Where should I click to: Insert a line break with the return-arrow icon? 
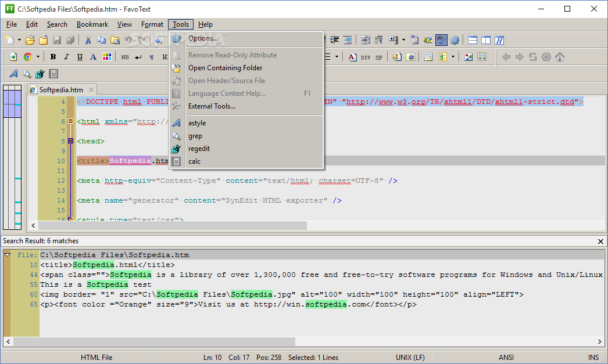[x=138, y=57]
